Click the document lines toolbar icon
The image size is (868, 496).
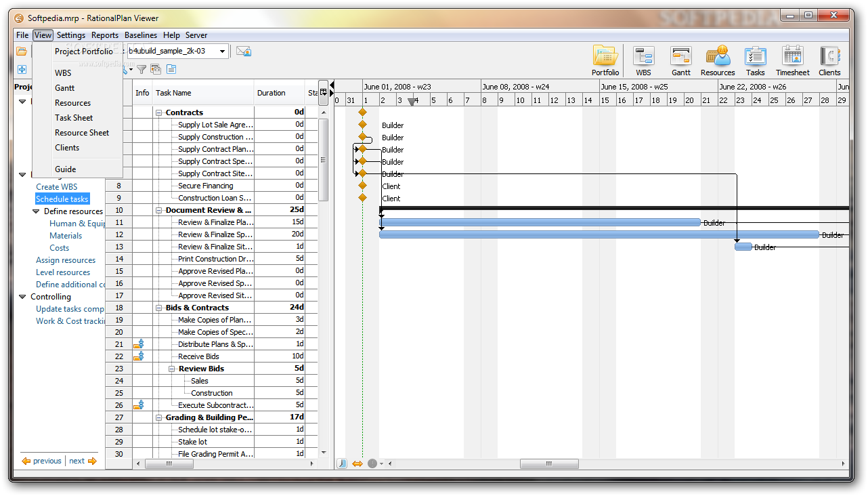[x=171, y=69]
